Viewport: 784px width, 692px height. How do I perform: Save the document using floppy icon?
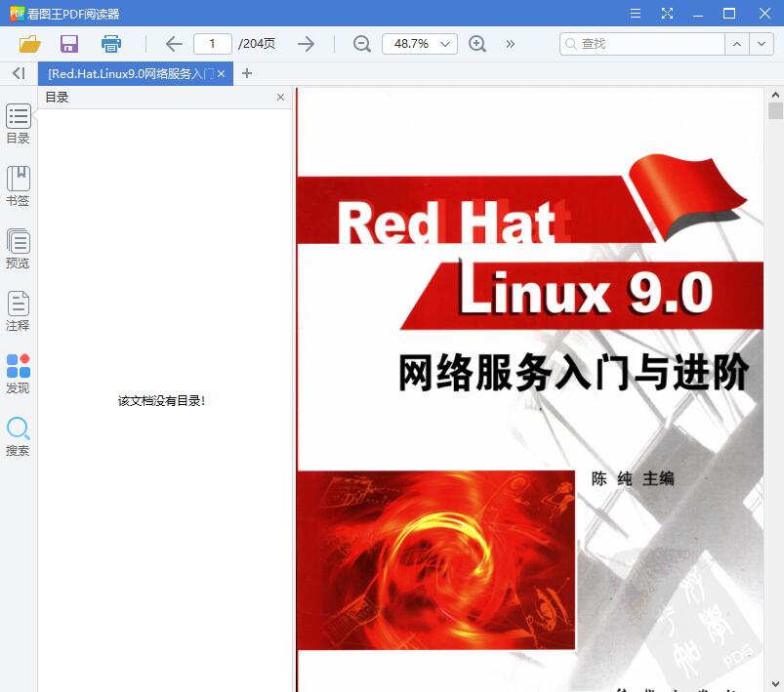click(x=69, y=44)
